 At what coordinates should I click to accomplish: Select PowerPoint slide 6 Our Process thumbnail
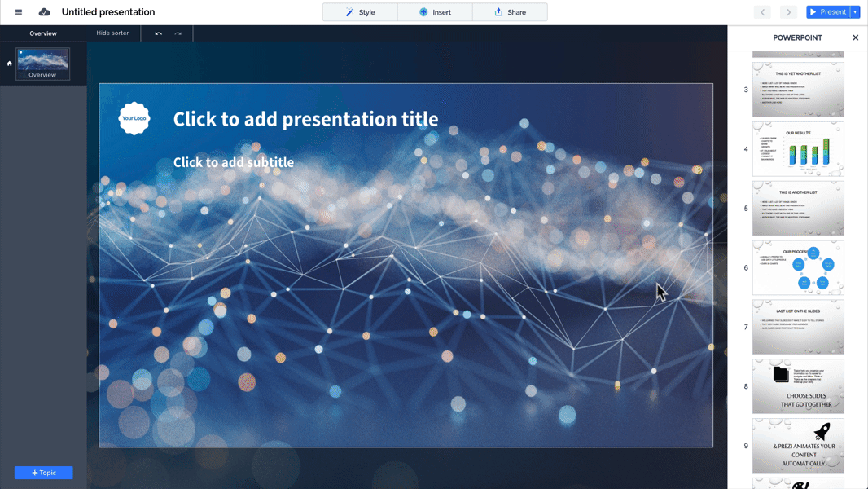tap(798, 267)
